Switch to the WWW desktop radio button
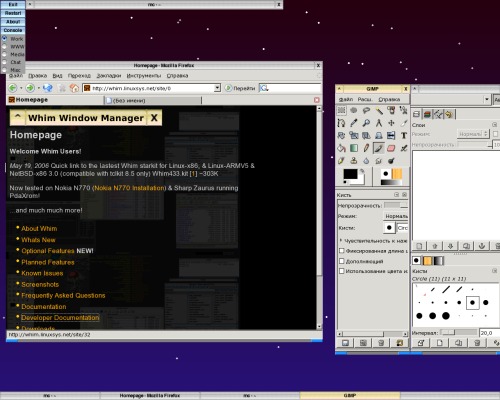Viewport: 500px width, 400px height. tap(4, 46)
